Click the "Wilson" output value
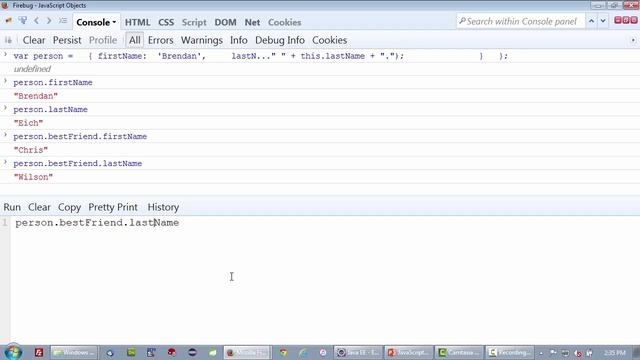This screenshot has width=640, height=360. (x=33, y=177)
